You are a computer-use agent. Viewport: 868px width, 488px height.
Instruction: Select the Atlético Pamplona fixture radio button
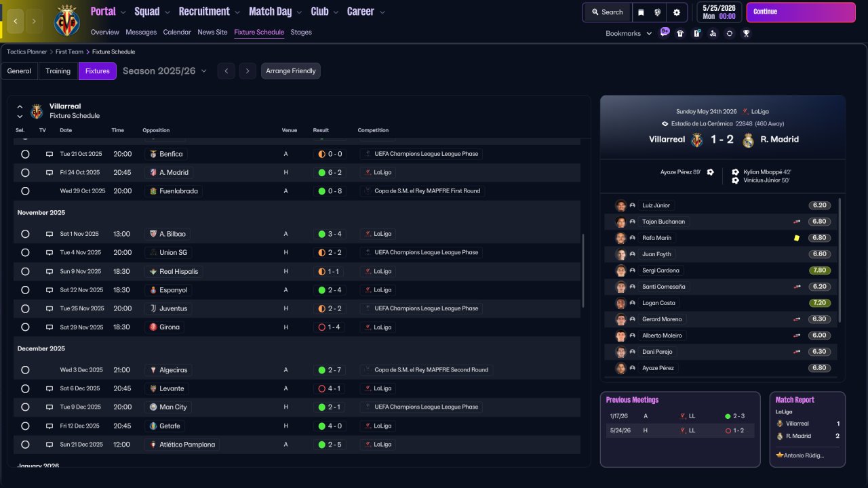tap(25, 445)
